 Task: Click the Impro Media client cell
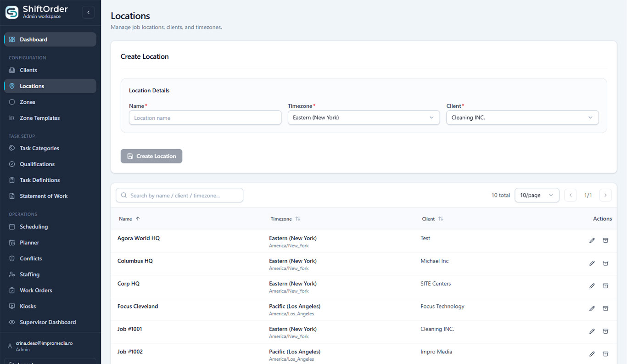pyautogui.click(x=437, y=352)
